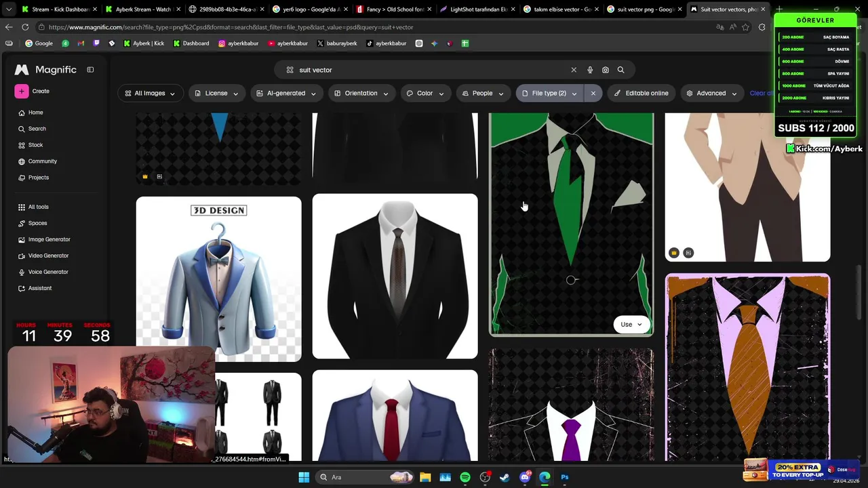Click the premium crown icon on the beige jacket image

click(673, 253)
